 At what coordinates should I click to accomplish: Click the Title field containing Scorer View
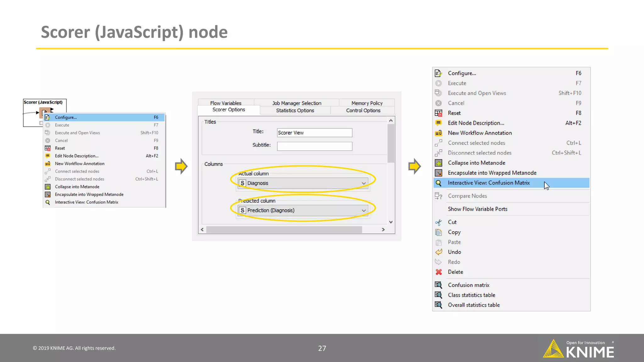[x=314, y=133]
